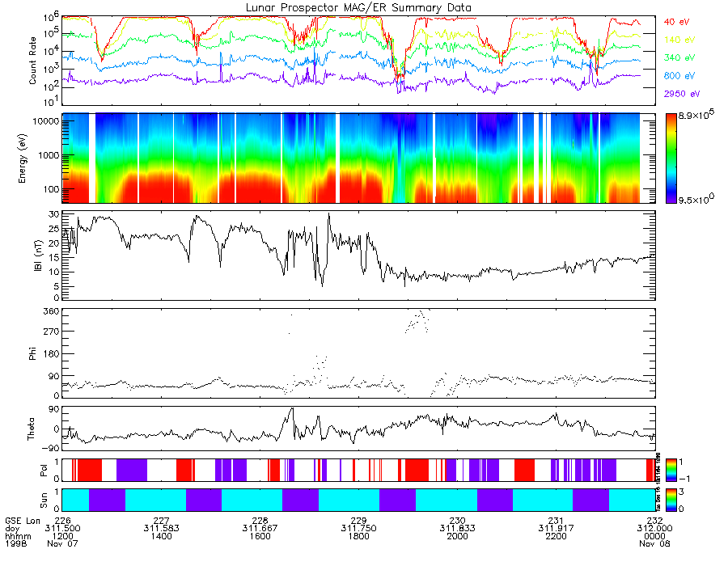
Task: Click the '1000' energy axis tick label
Action: pos(49,155)
